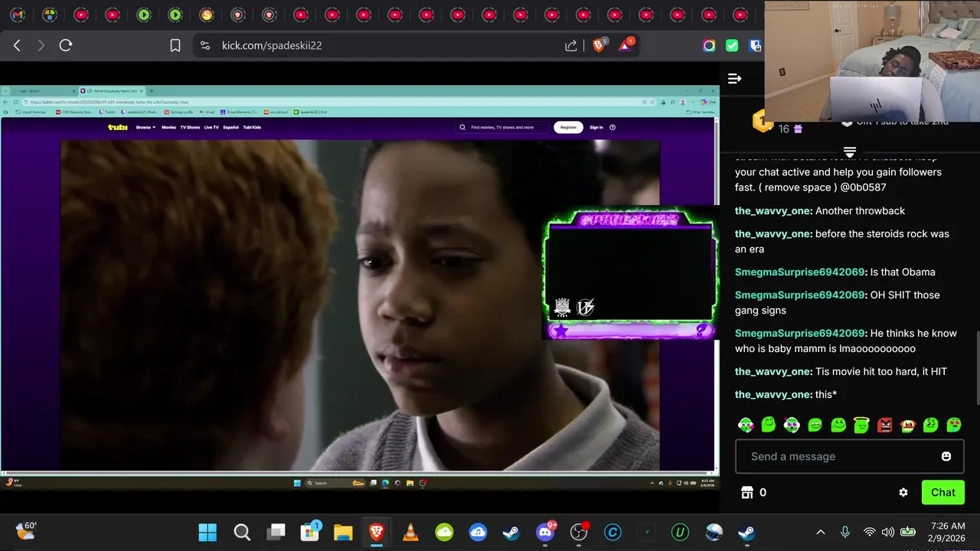Open Tubi help question-mark icon

coord(612,127)
